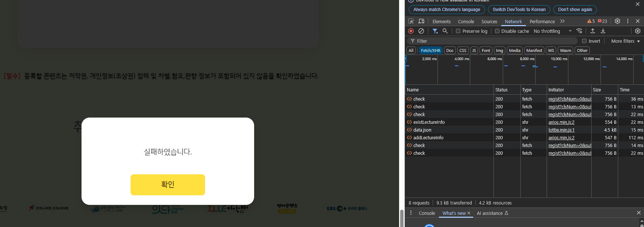Type in the network Filter field

click(494, 41)
